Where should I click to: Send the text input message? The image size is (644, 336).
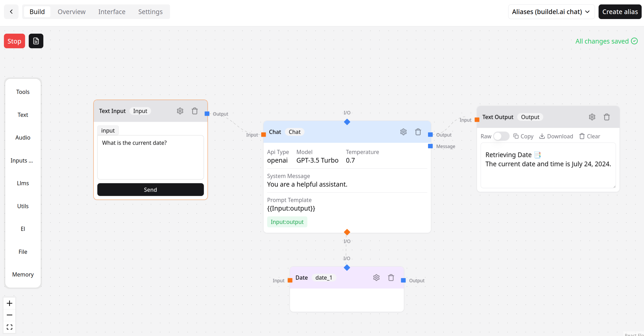point(150,190)
